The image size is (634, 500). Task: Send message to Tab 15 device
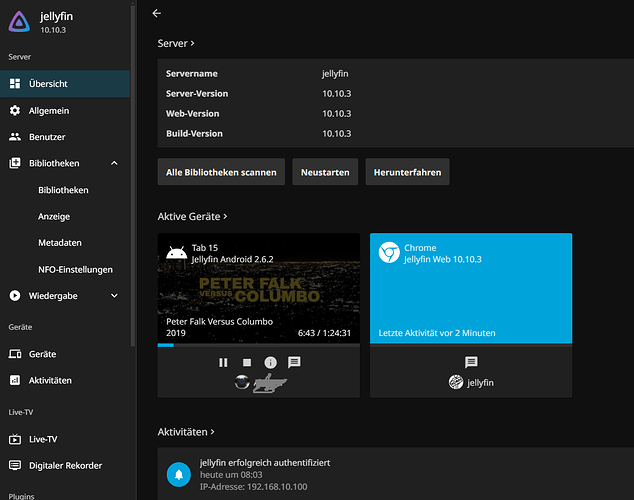(294, 362)
